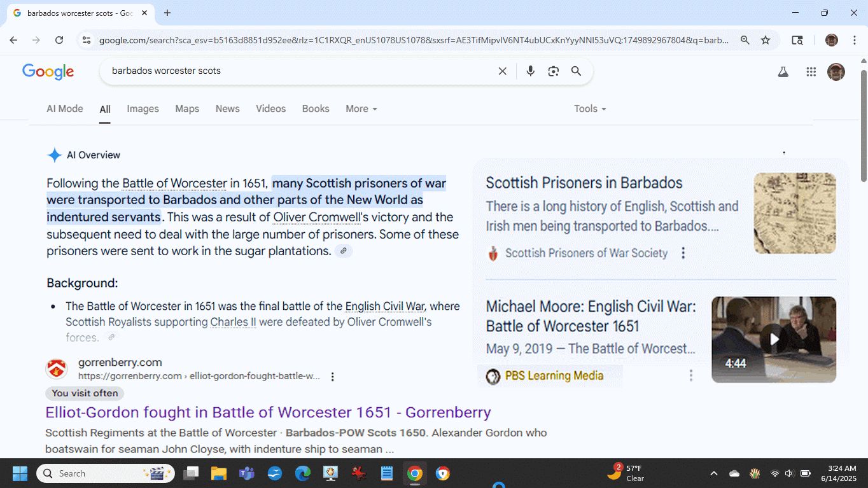The height and width of the screenshot is (488, 868).
Task: Play the Battle of Worcester video
Action: (x=773, y=339)
